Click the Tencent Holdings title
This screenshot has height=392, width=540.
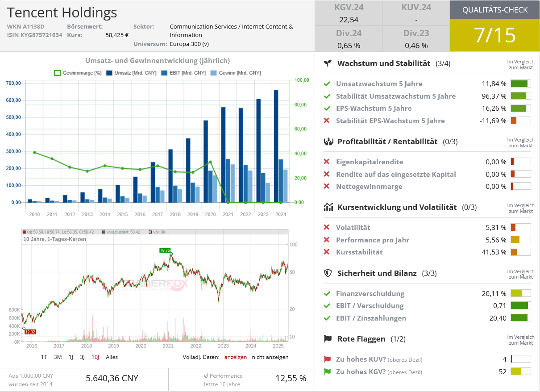(x=62, y=13)
